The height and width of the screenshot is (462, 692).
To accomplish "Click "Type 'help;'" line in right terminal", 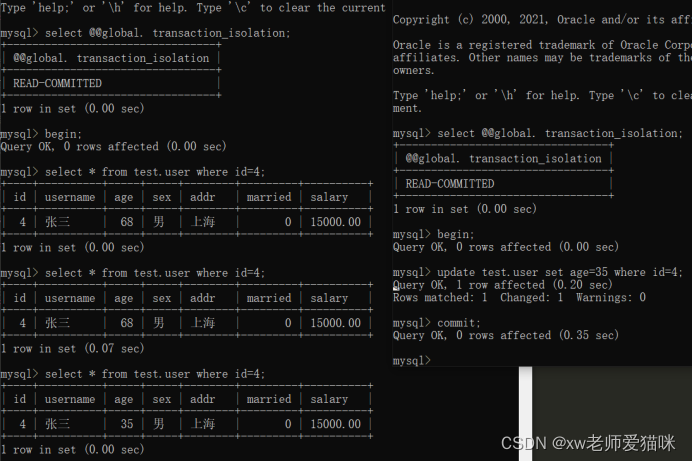I will (542, 96).
